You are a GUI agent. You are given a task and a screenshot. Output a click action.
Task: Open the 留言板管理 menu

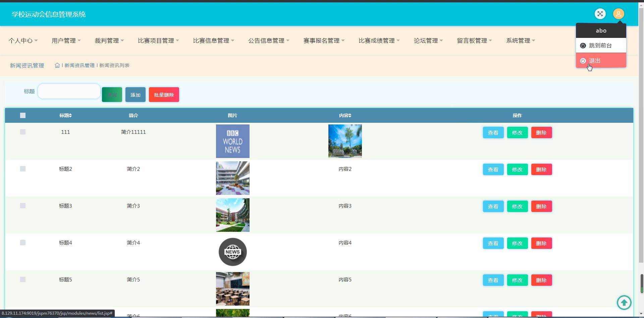(x=475, y=41)
